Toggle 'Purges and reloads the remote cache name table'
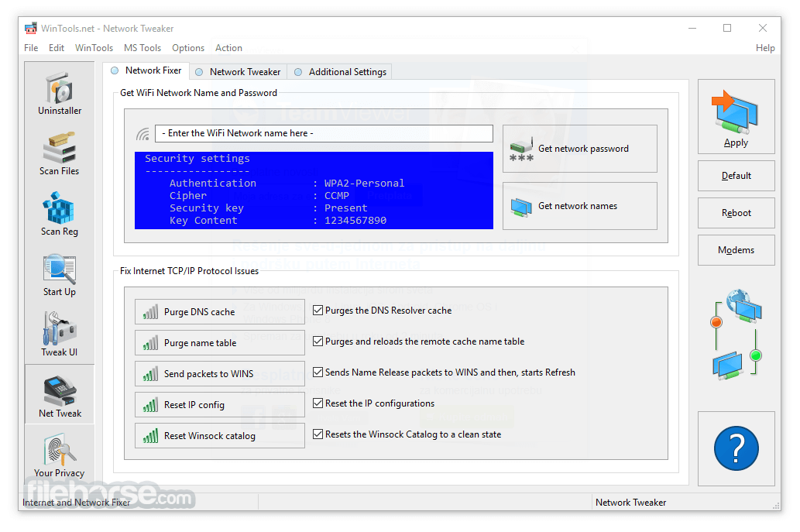The width and height of the screenshot is (800, 532). 318,342
